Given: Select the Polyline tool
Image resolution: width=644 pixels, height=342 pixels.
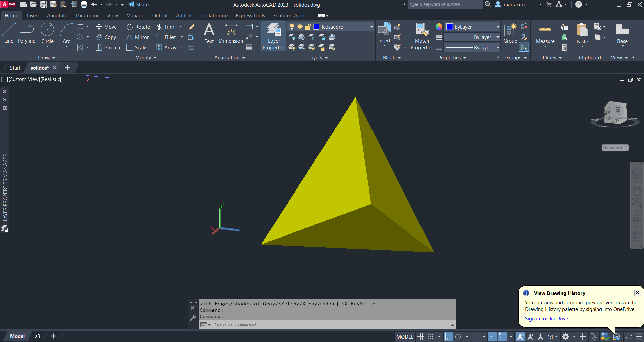Looking at the screenshot, I should [27, 33].
